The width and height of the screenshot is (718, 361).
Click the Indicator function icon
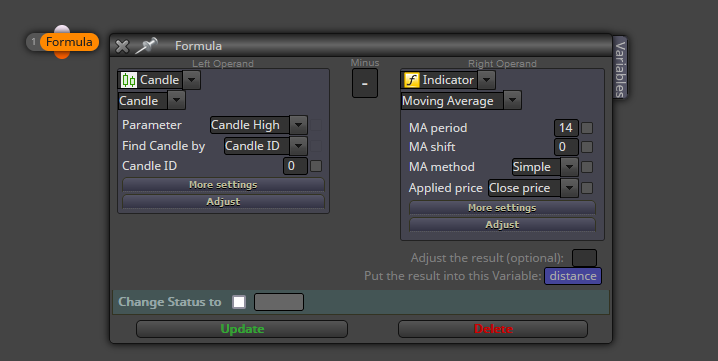point(411,80)
